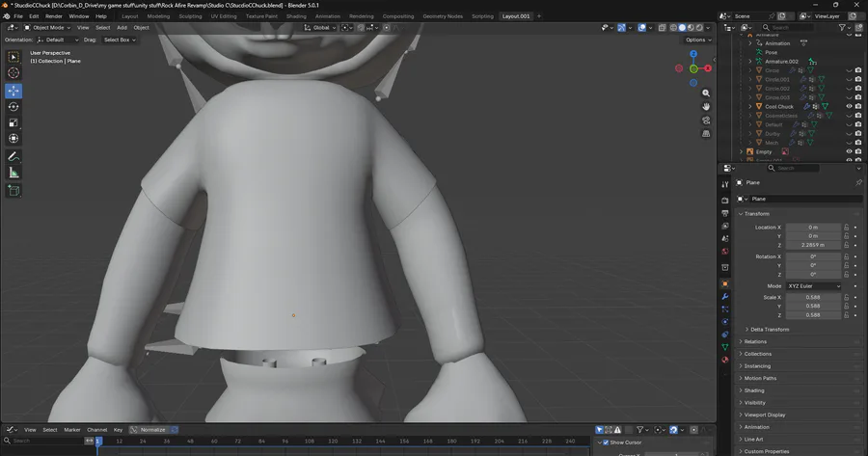Expand the Delta Transform section

pos(770,330)
